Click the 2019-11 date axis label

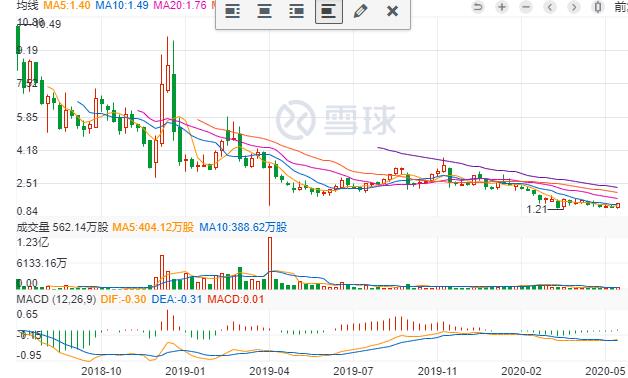click(437, 371)
